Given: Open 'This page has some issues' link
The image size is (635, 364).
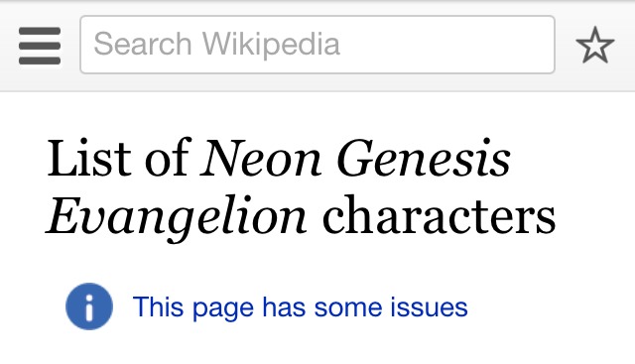Looking at the screenshot, I should tap(300, 307).
